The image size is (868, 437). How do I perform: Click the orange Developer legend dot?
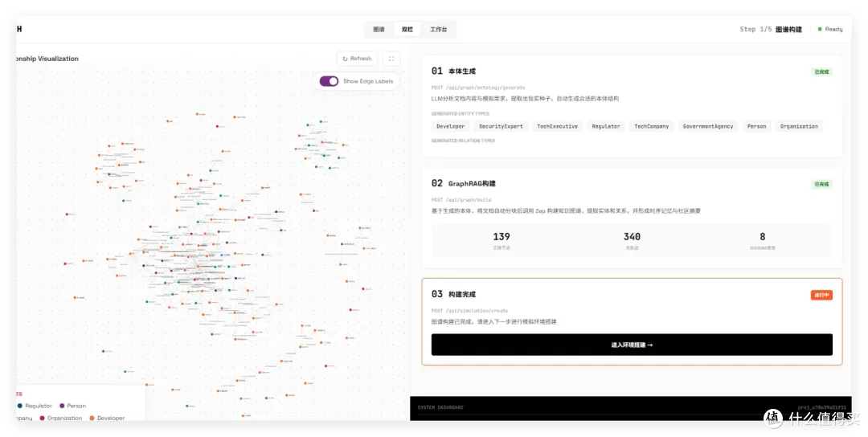pyautogui.click(x=92, y=419)
